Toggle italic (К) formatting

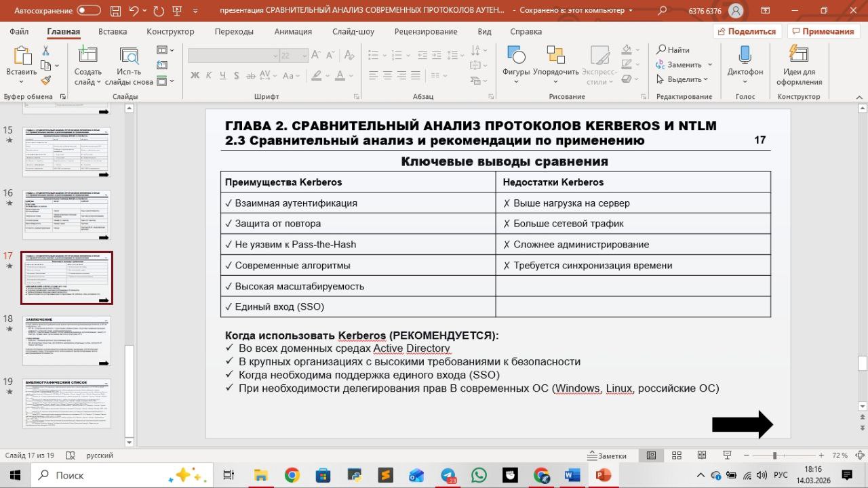pyautogui.click(x=208, y=75)
